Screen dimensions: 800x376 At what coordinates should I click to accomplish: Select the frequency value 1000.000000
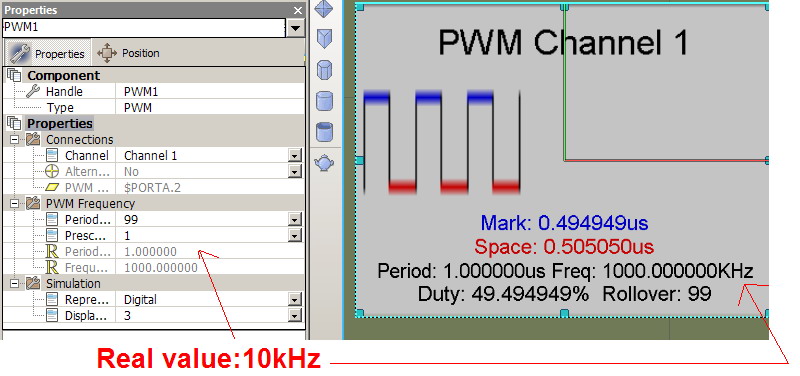tap(210, 267)
